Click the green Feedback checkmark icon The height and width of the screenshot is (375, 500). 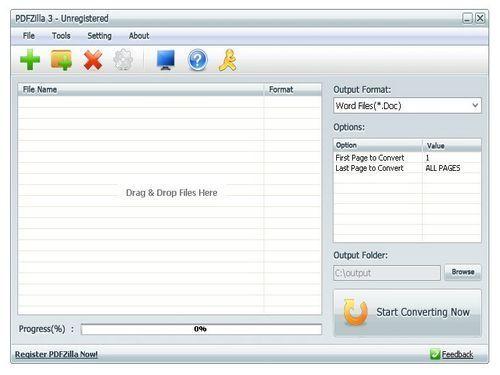[435, 354]
